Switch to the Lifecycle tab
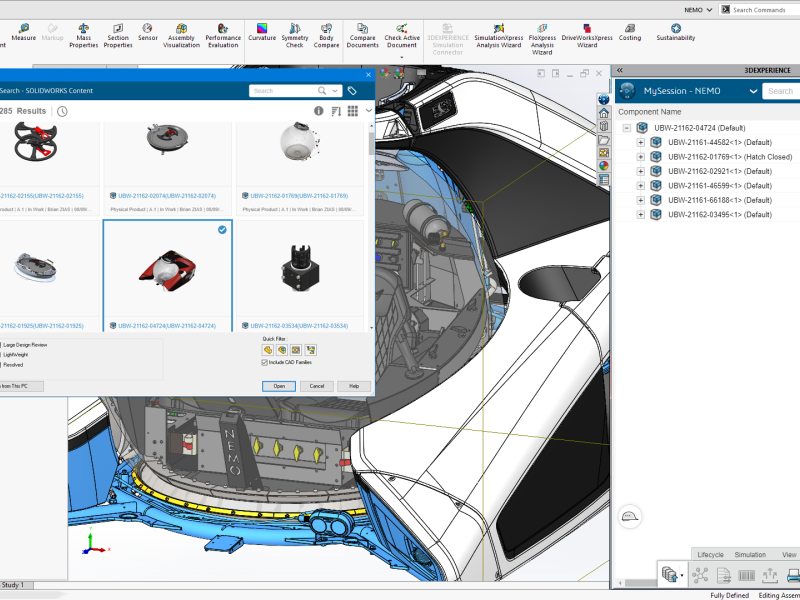Screen dimensions: 800x600 coord(710,554)
